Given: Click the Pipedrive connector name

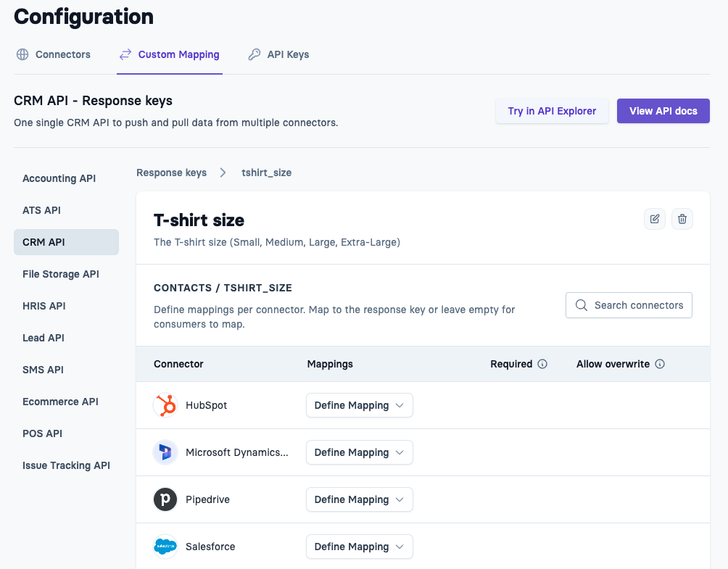Looking at the screenshot, I should (207, 499).
